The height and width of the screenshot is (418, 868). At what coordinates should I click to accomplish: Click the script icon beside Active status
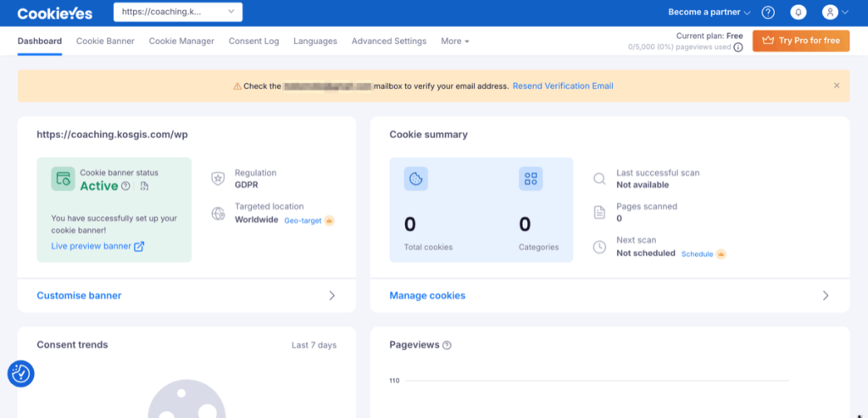pos(144,186)
